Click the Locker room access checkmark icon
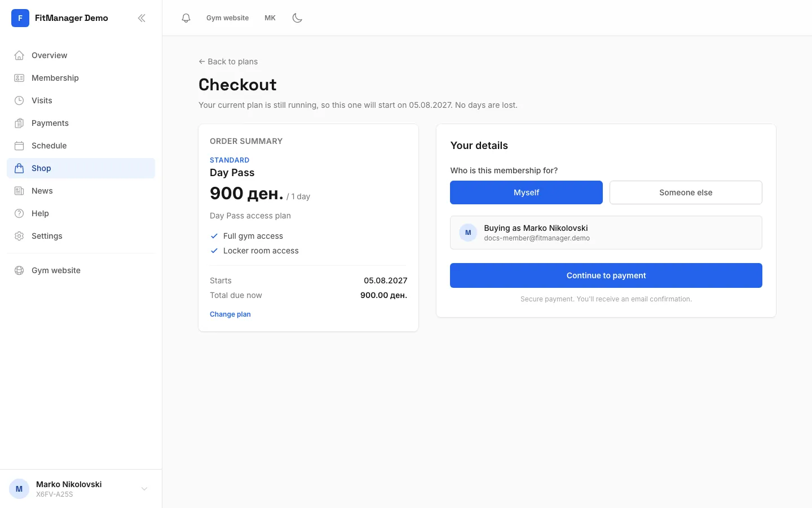This screenshot has width=812, height=508. coord(214,251)
